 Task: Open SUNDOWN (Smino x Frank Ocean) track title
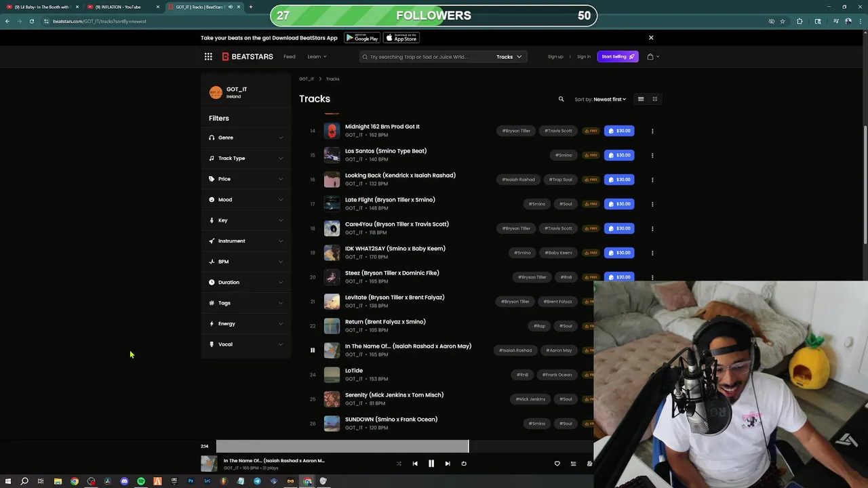(391, 420)
